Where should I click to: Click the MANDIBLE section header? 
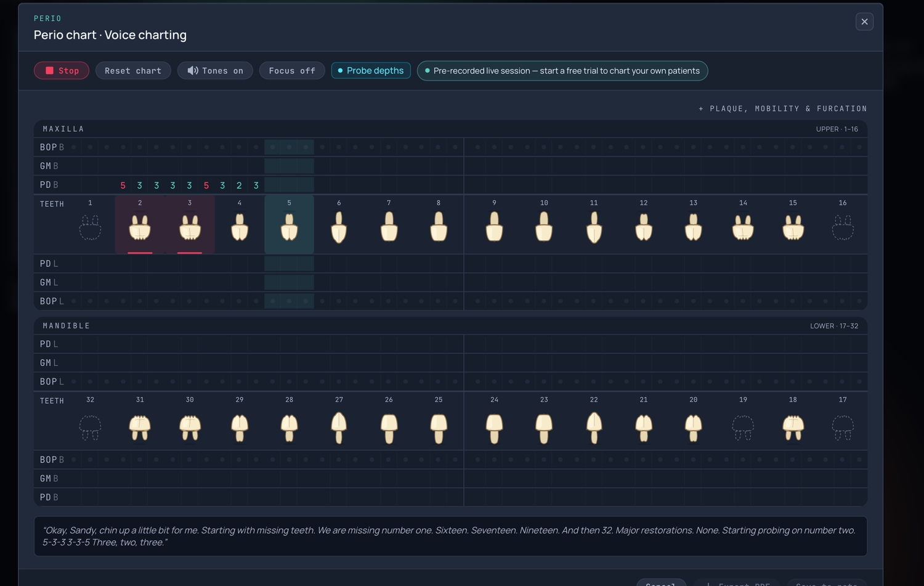pyautogui.click(x=66, y=325)
